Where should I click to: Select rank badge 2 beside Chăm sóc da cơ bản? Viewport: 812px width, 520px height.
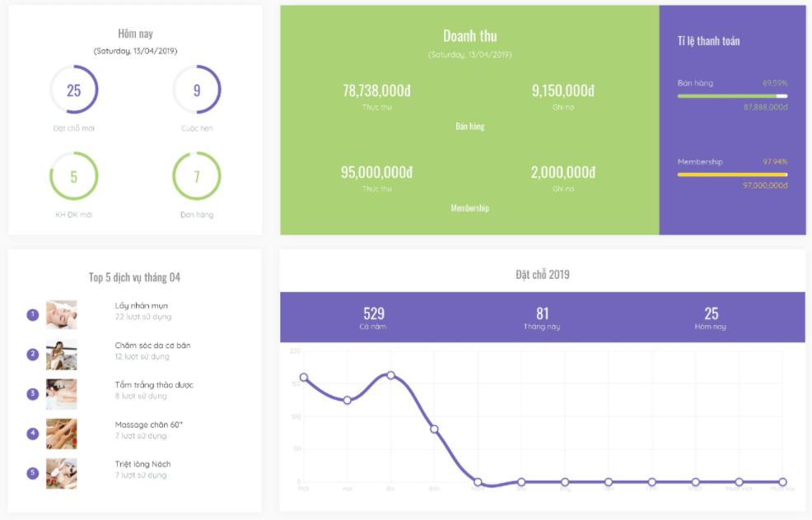(33, 355)
